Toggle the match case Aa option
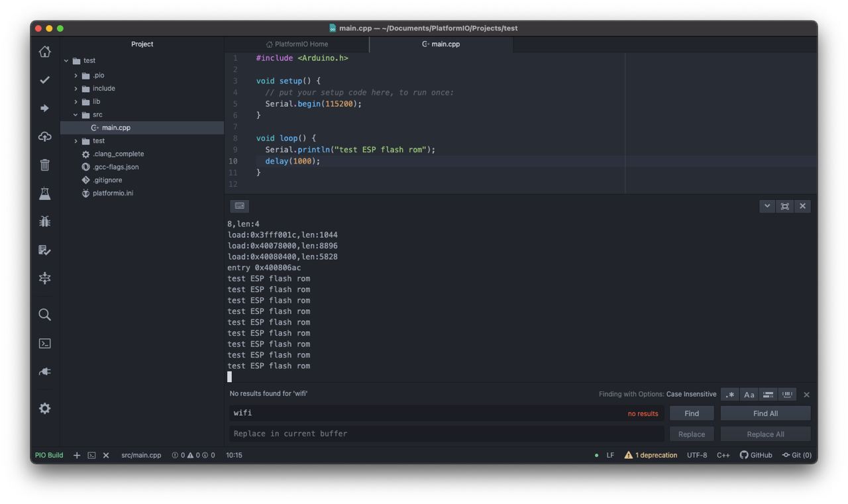 (749, 395)
